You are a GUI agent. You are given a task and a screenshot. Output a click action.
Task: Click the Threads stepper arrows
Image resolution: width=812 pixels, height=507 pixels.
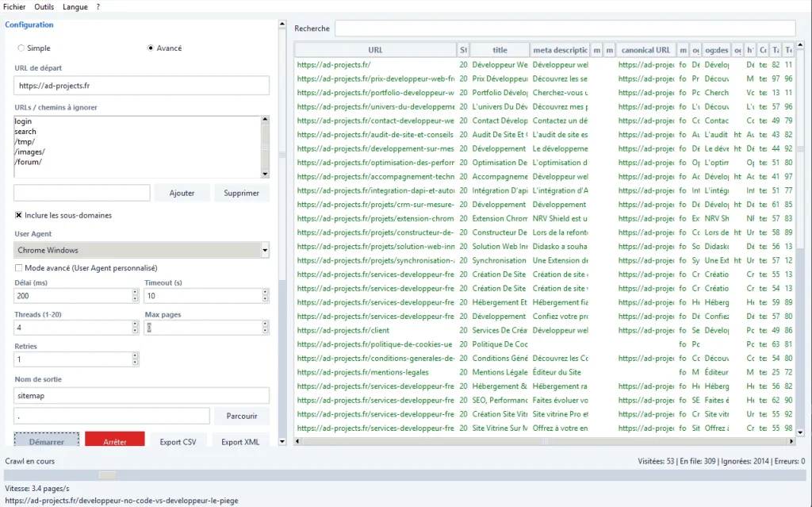[x=135, y=328]
